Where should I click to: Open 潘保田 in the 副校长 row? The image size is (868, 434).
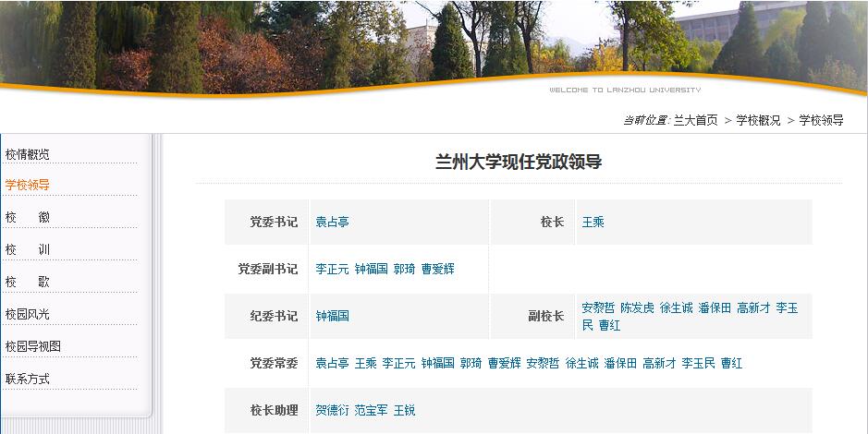(x=715, y=307)
